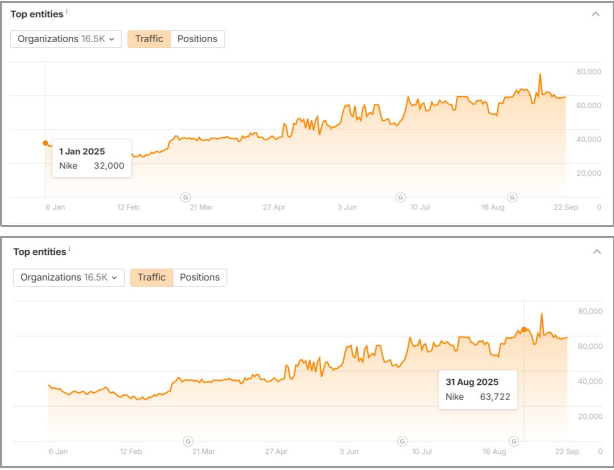Switch lower chart to Positions view
The height and width of the screenshot is (470, 614).
click(200, 277)
